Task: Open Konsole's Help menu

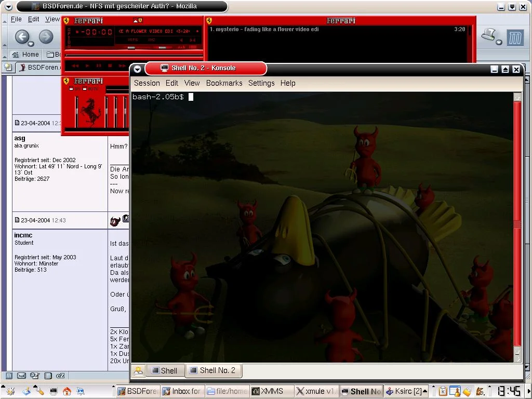Action: pyautogui.click(x=288, y=83)
